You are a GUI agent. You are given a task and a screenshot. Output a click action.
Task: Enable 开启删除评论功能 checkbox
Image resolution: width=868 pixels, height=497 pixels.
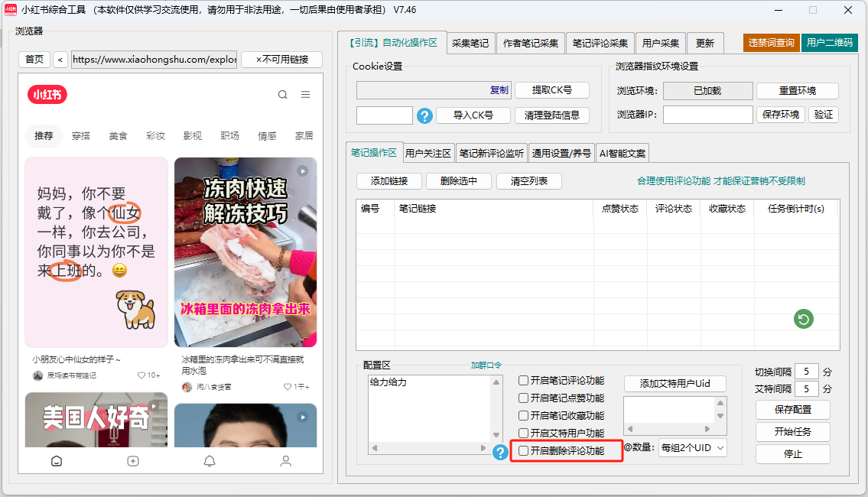[x=523, y=450]
